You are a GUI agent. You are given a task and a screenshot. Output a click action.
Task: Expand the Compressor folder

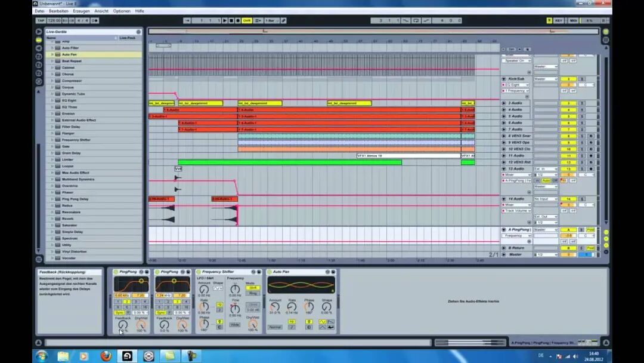(52, 81)
